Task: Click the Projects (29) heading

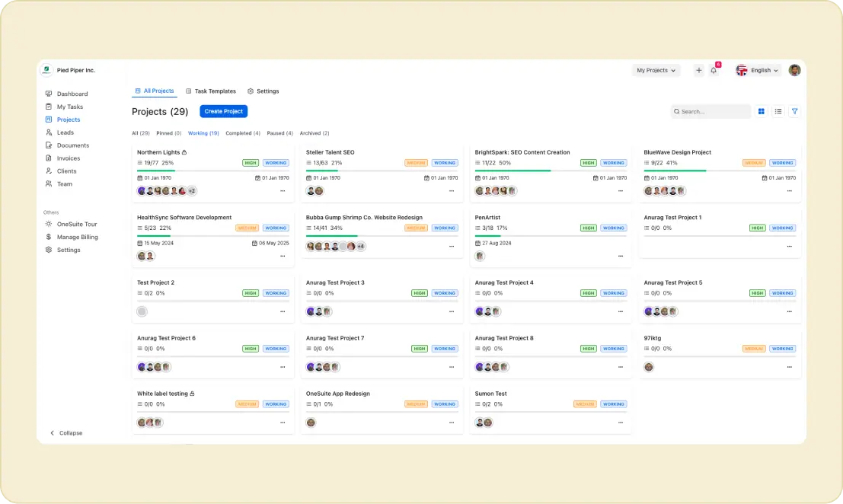Action: pos(160,112)
